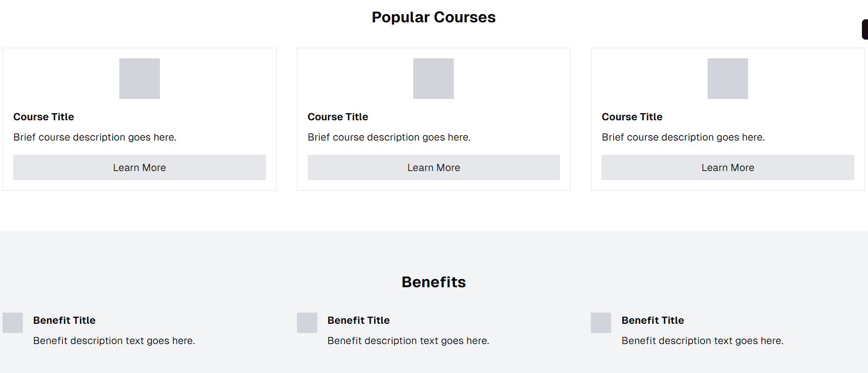Select the first Course Title heading
The image size is (868, 373).
[x=44, y=117]
